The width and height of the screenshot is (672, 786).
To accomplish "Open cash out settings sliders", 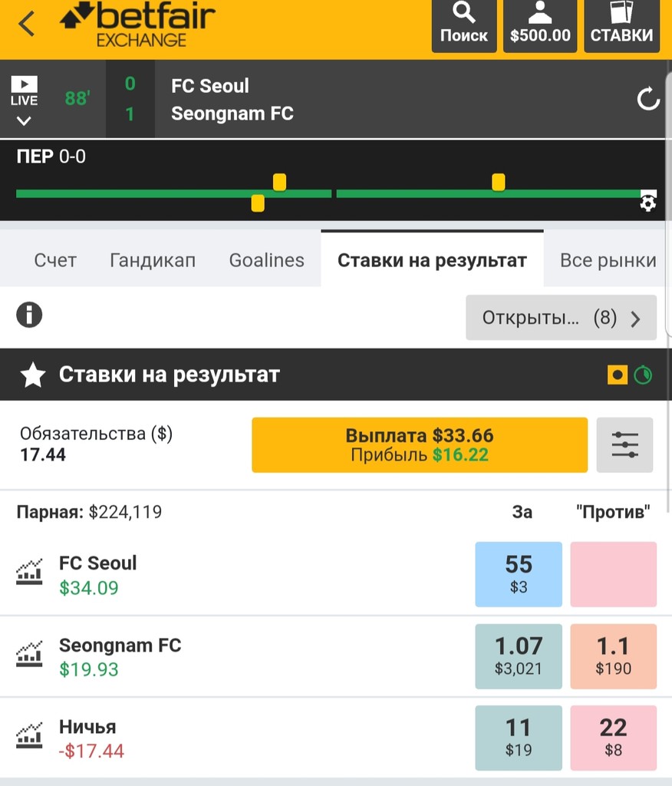I will (x=624, y=445).
